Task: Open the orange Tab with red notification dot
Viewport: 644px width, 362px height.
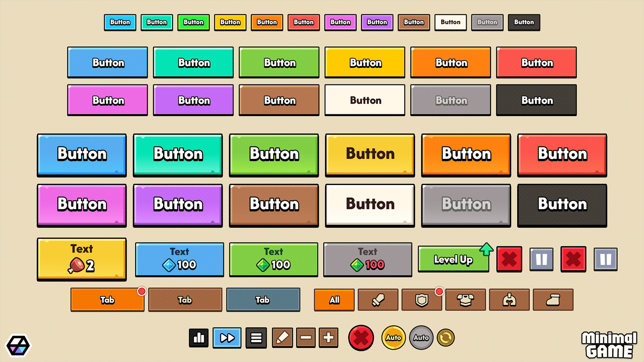Action: pos(107,300)
